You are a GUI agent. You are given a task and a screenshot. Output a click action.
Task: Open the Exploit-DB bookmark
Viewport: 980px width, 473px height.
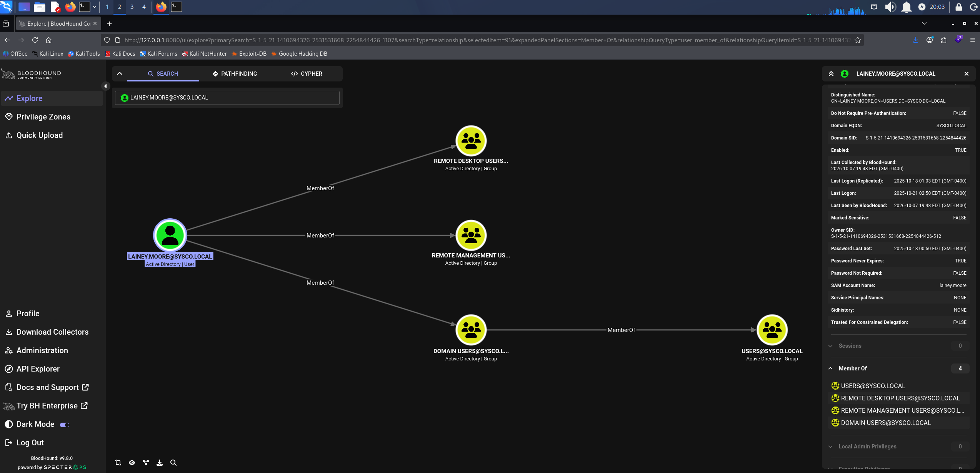(249, 54)
